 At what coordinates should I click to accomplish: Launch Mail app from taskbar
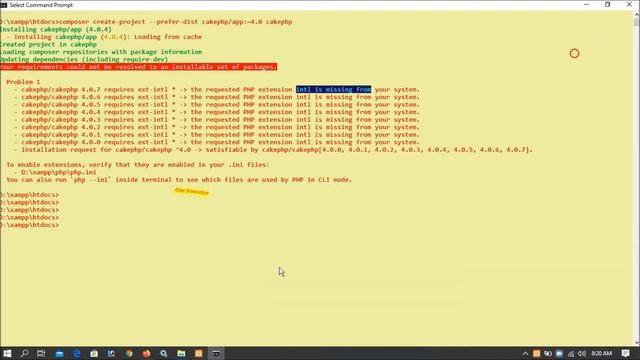[x=59, y=353]
